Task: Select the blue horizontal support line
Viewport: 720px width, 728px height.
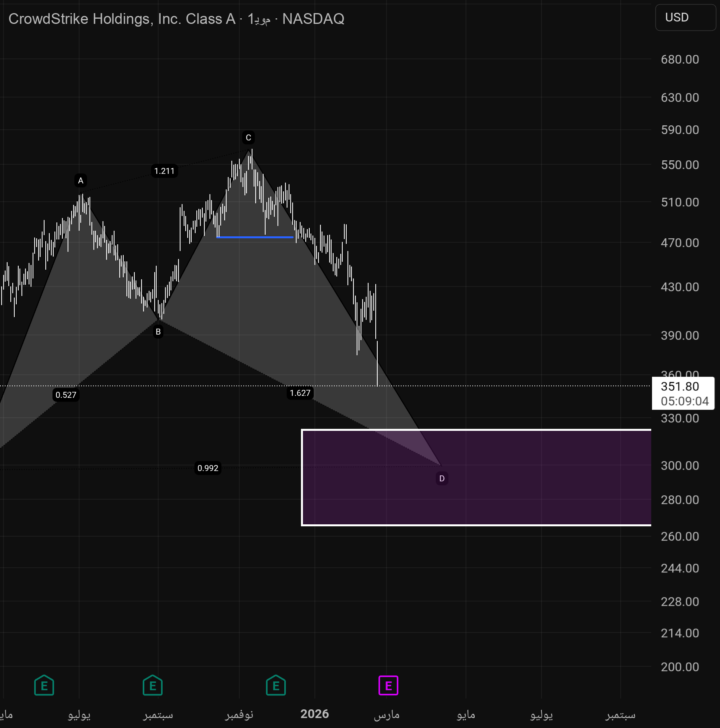Action: coord(254,237)
